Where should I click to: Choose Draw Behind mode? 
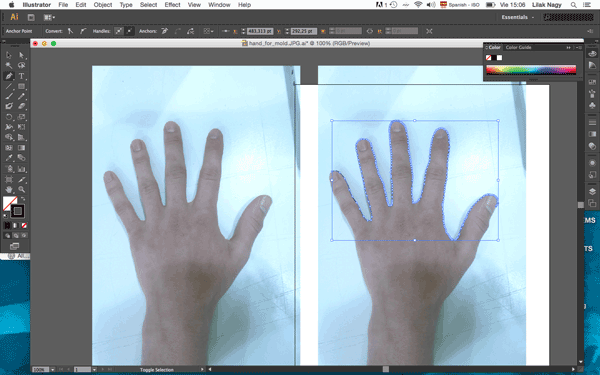point(16,235)
